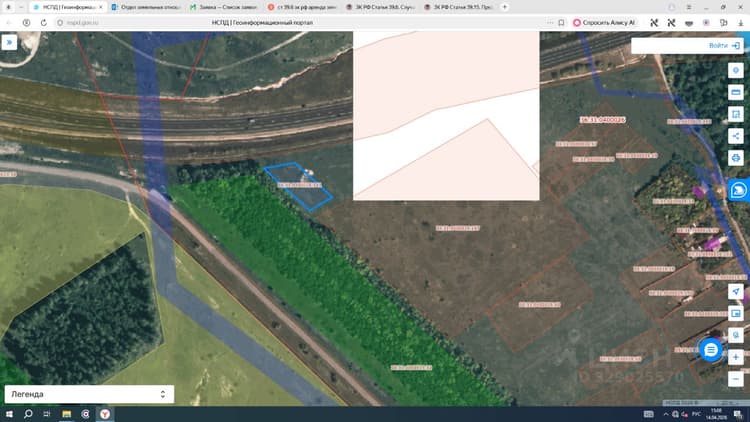Zoom out with the minus button
This screenshot has height=422, width=750.
(736, 379)
